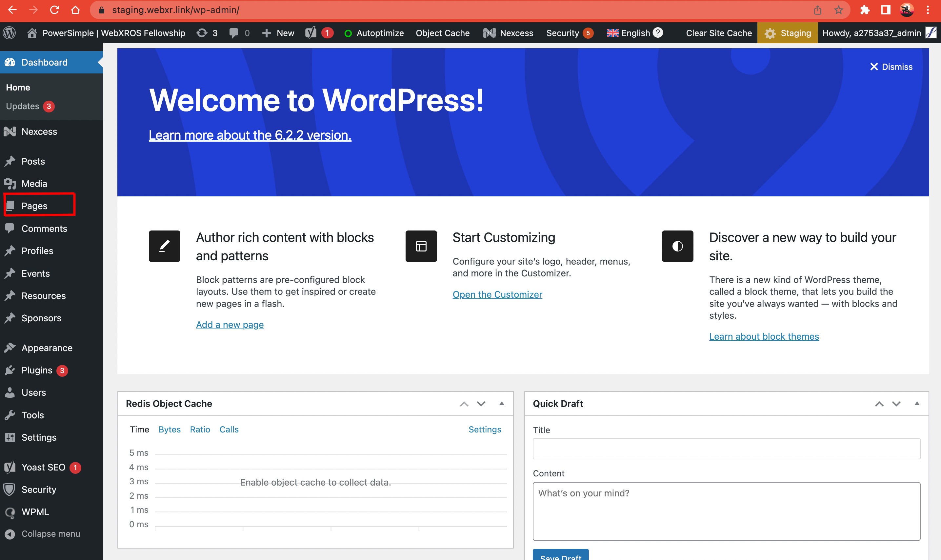Bookmark this page with the star icon
Screen dimensions: 941x560
point(838,10)
